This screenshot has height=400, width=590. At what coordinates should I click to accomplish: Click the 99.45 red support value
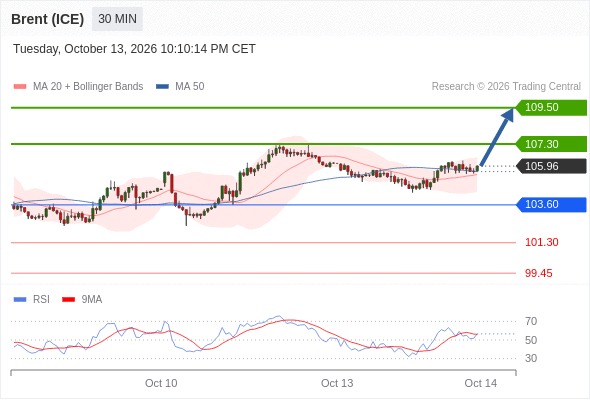(x=538, y=273)
